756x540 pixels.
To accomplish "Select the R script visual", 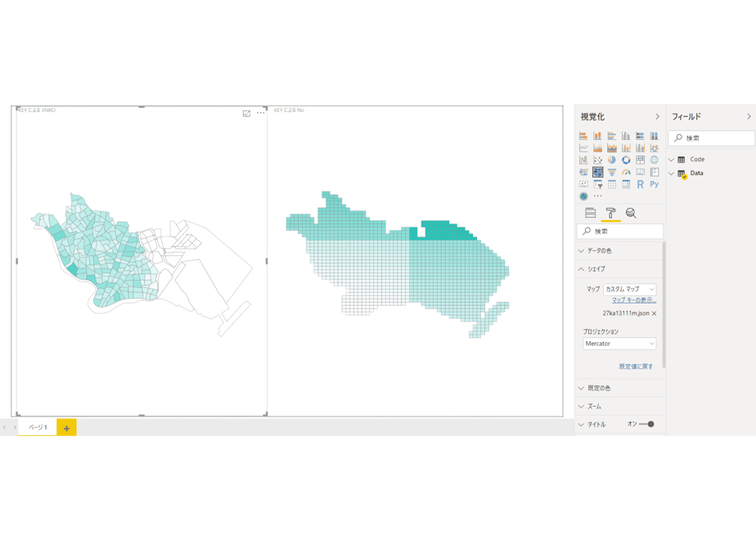I will point(640,184).
